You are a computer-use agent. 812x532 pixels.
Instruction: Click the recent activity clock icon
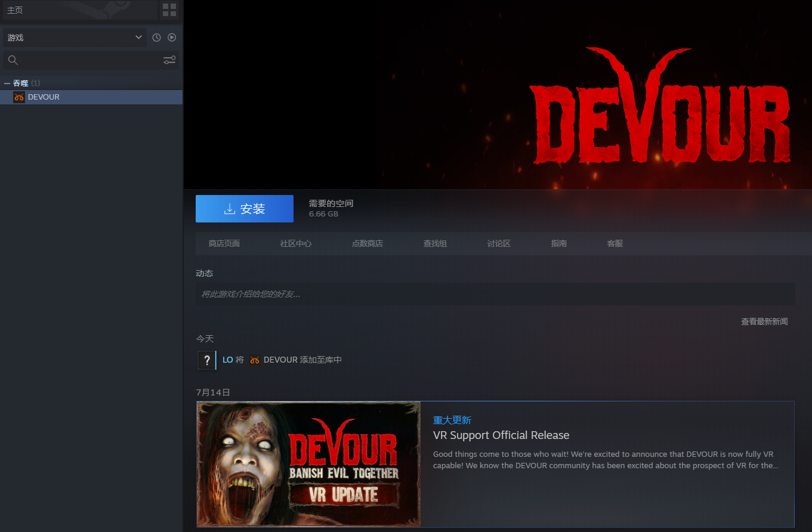pyautogui.click(x=156, y=38)
